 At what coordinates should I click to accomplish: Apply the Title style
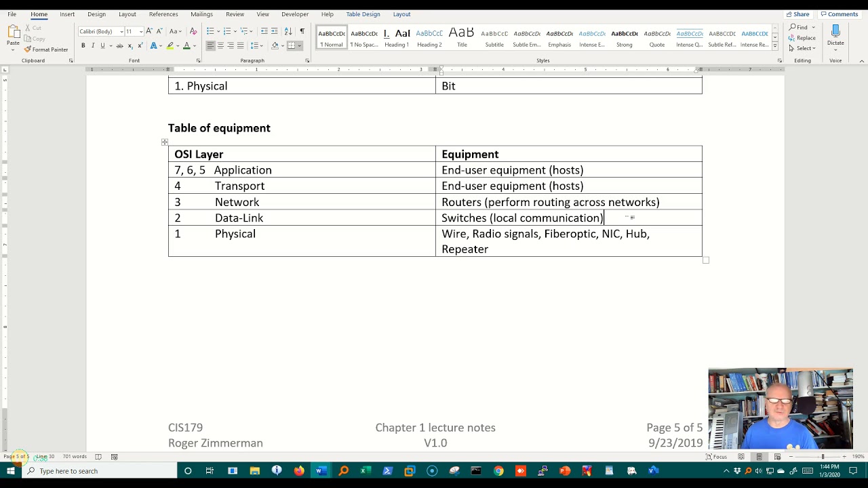(x=462, y=38)
